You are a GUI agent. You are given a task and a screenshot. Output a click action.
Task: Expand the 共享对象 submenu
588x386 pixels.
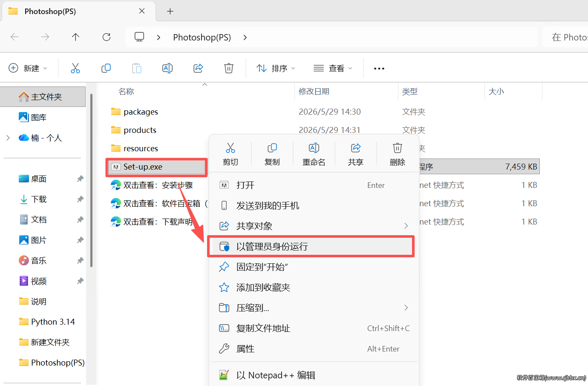tap(406, 226)
